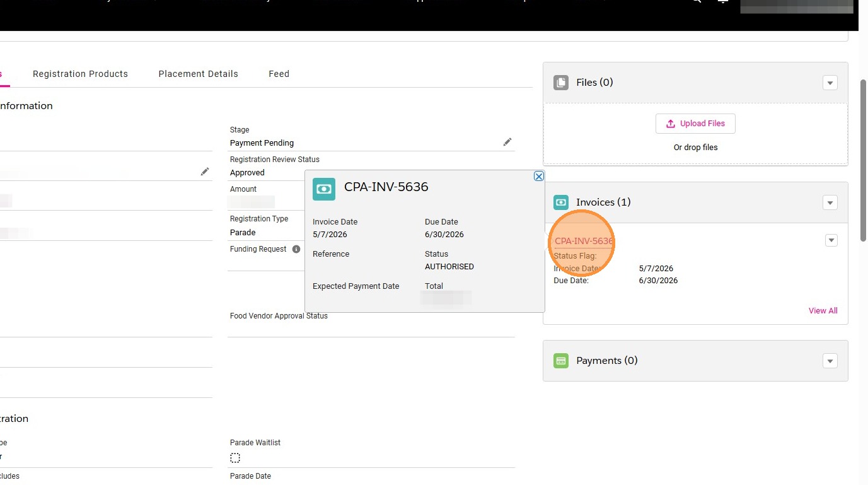
Task: Click the Parade Date field label
Action: [250, 476]
